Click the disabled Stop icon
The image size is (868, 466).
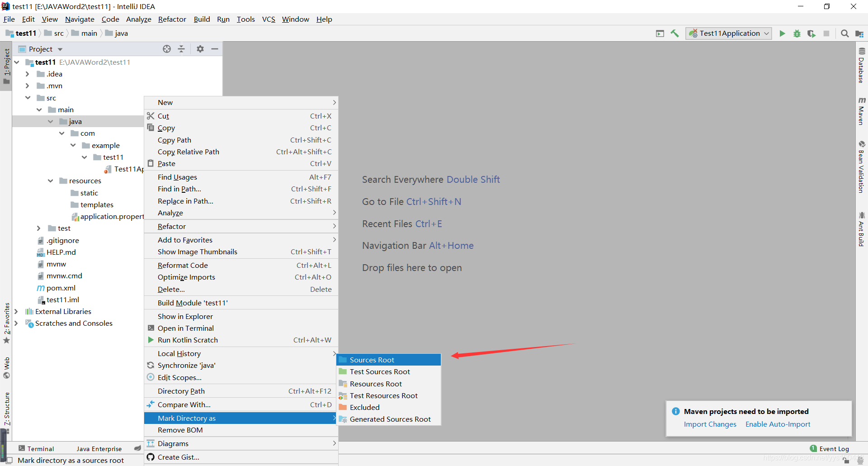[826, 33]
